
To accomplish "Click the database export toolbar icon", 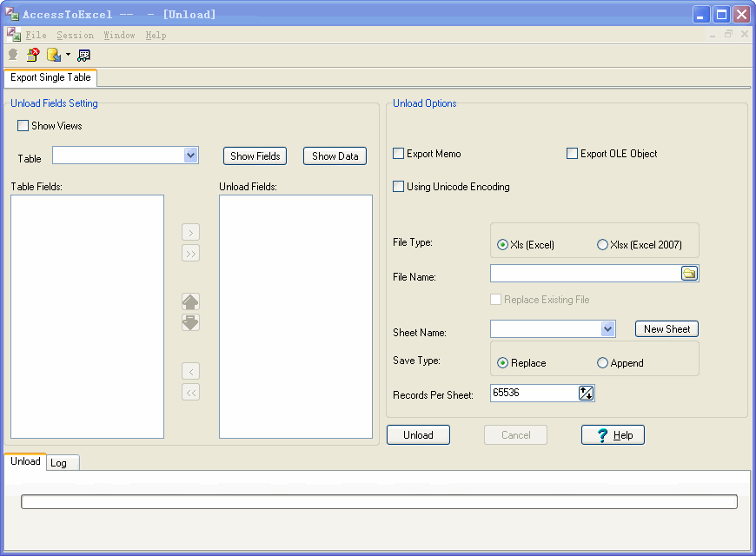I will pyautogui.click(x=54, y=55).
